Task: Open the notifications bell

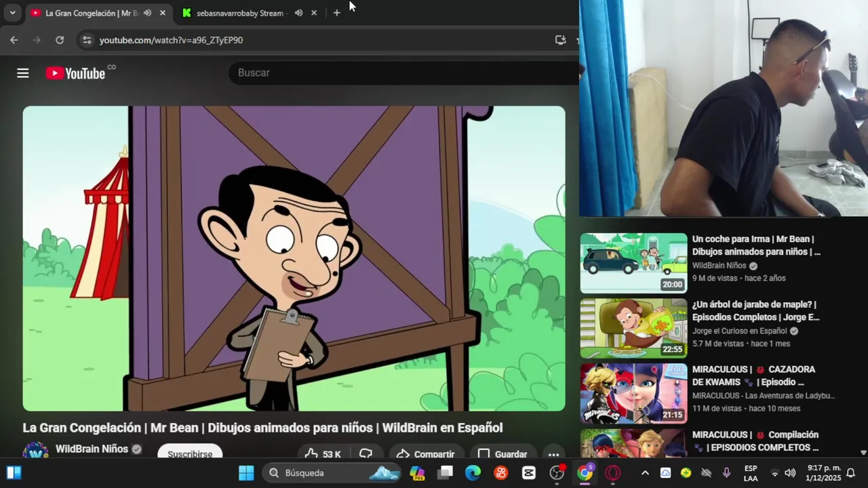Action: tap(850, 473)
